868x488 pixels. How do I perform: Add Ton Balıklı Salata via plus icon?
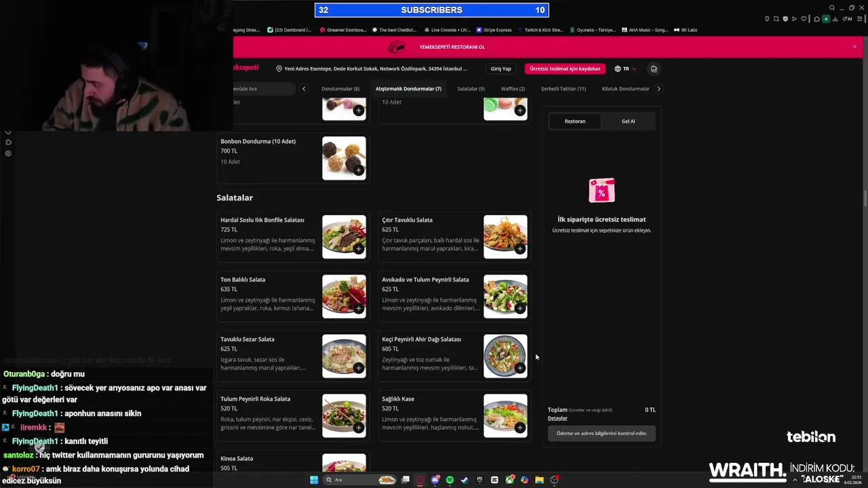pos(359,308)
